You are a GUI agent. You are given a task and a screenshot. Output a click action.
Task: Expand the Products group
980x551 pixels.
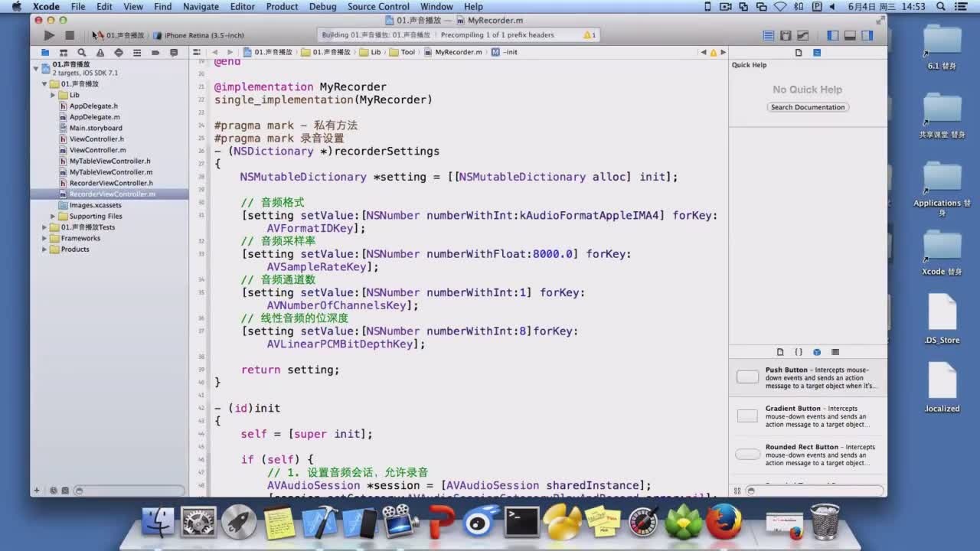44,249
